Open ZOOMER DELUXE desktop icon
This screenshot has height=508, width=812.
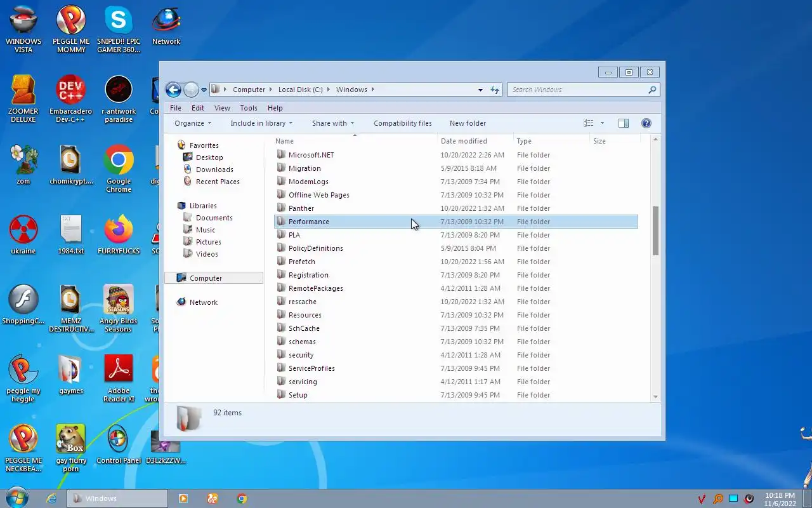pyautogui.click(x=23, y=99)
